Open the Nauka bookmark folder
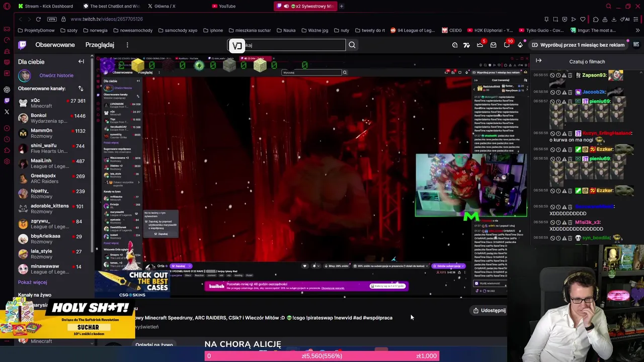This screenshot has width=644, height=362. click(286, 30)
